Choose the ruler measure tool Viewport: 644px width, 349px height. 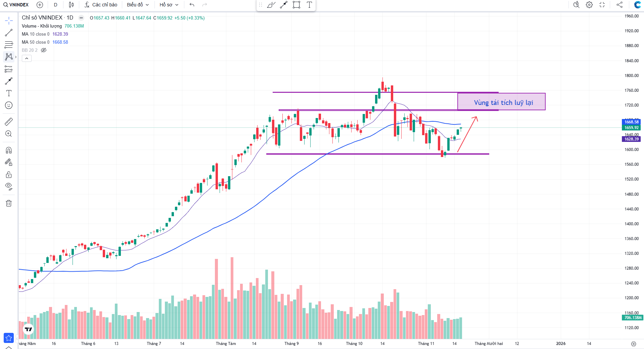(x=9, y=121)
